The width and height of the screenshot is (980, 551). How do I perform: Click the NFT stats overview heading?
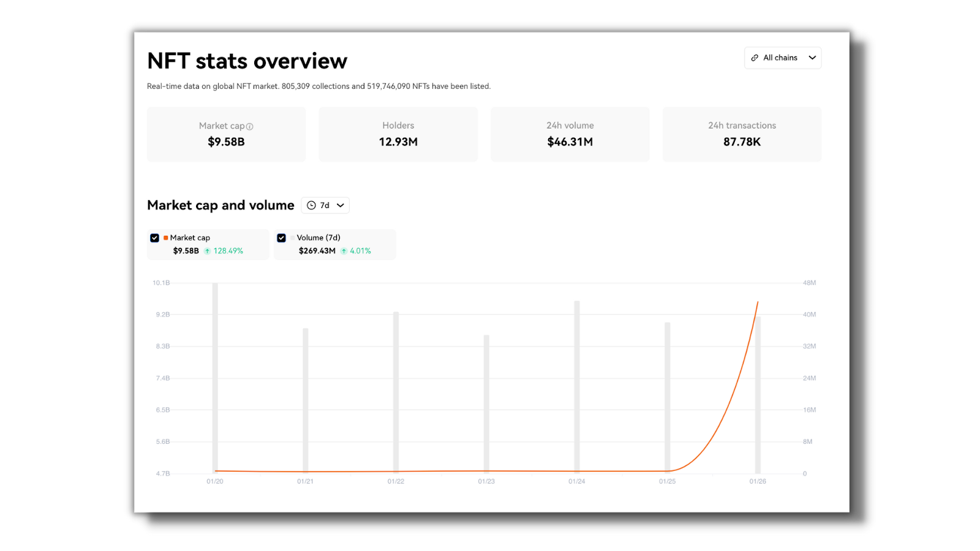pyautogui.click(x=246, y=61)
